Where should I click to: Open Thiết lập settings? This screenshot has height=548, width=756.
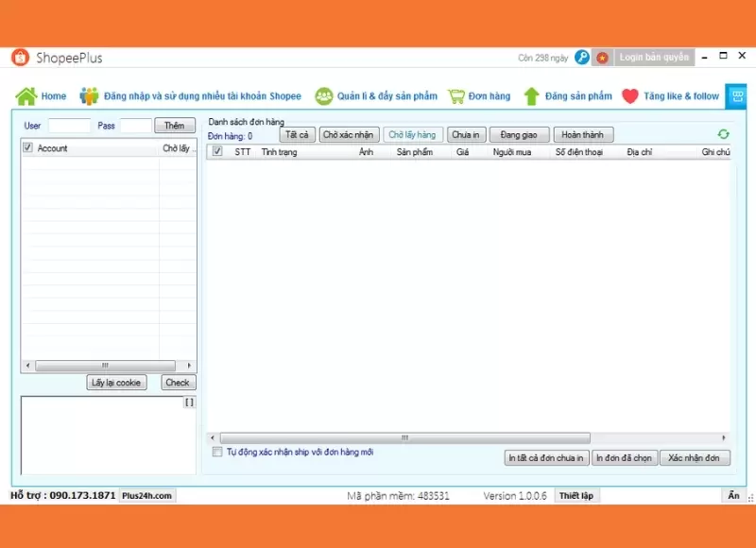576,495
